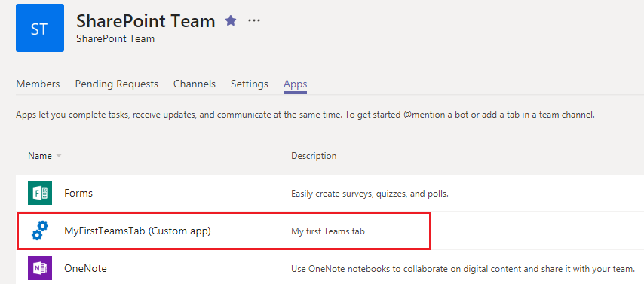The height and width of the screenshot is (284, 644).
Task: Click the ST team avatar tile
Action: point(40,28)
